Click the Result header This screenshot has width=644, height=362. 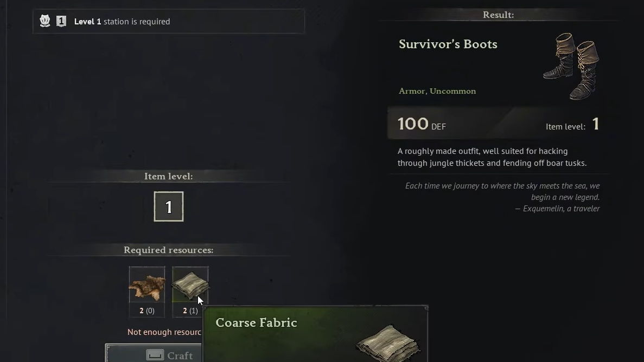[498, 15]
